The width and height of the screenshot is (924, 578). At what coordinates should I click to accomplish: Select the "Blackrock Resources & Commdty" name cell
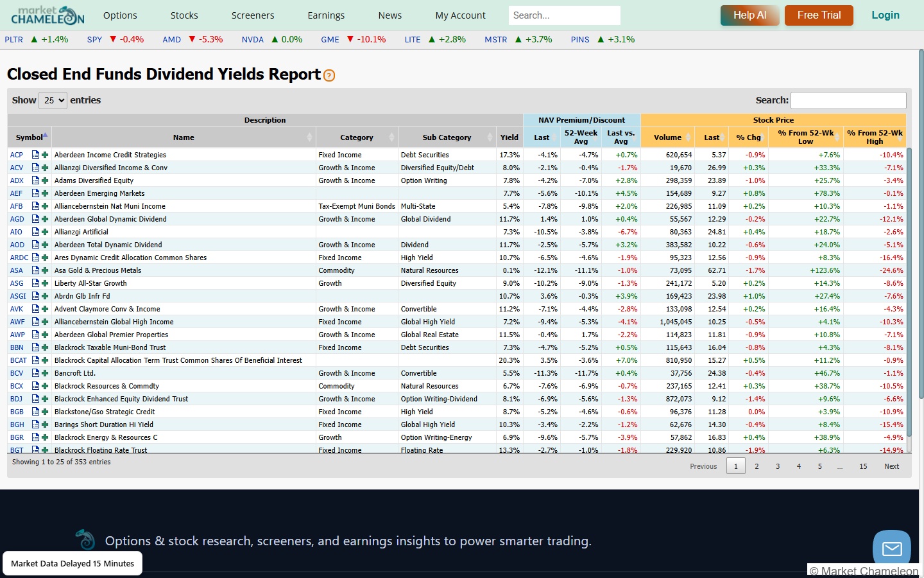[107, 386]
